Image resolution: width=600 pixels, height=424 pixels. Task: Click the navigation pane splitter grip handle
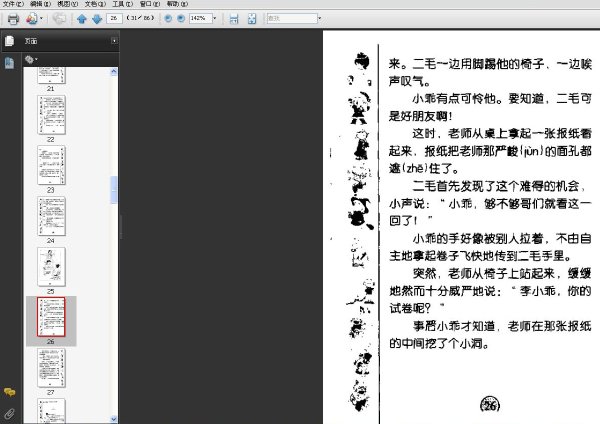(x=121, y=227)
